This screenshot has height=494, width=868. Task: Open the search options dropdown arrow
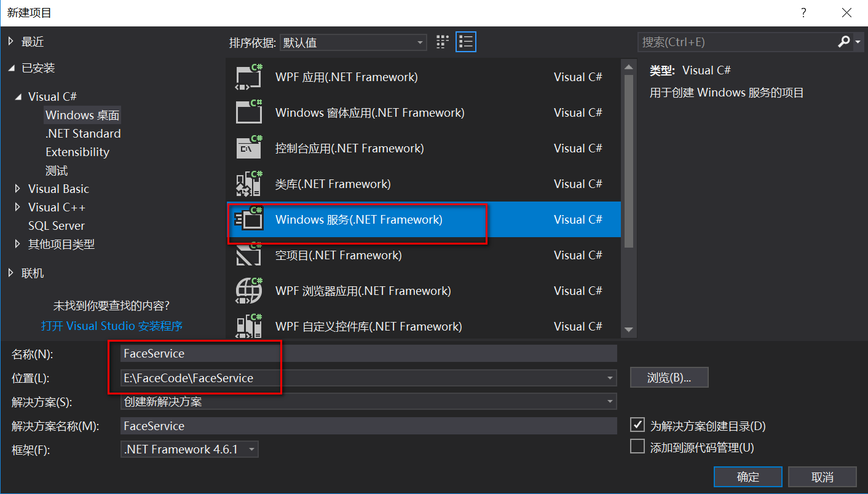point(858,42)
